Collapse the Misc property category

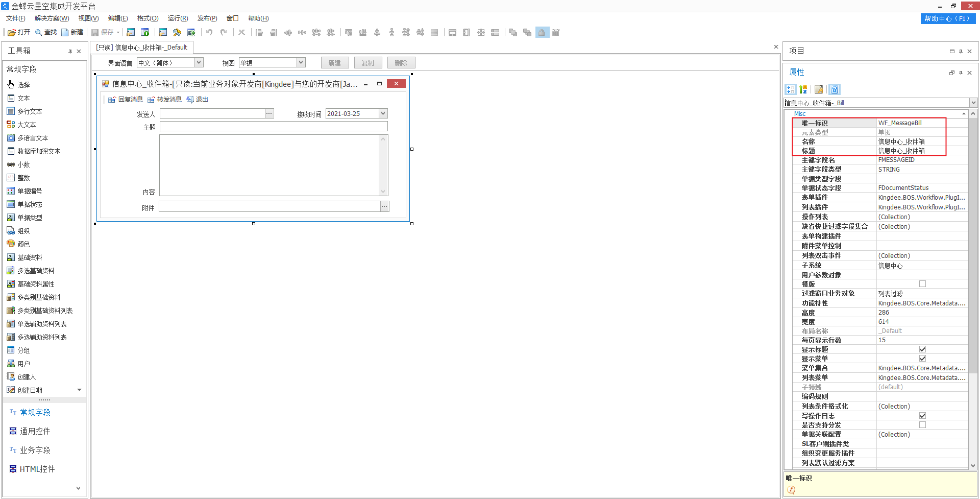(x=964, y=114)
